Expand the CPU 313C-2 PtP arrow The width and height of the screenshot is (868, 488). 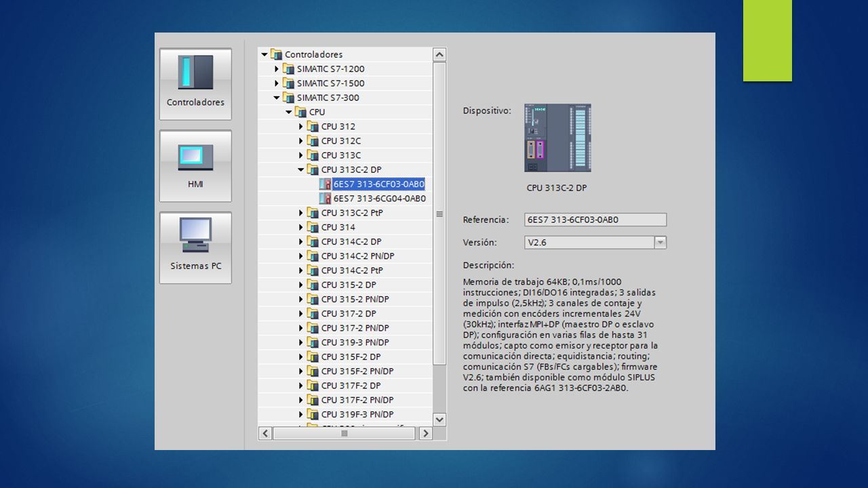(301, 212)
